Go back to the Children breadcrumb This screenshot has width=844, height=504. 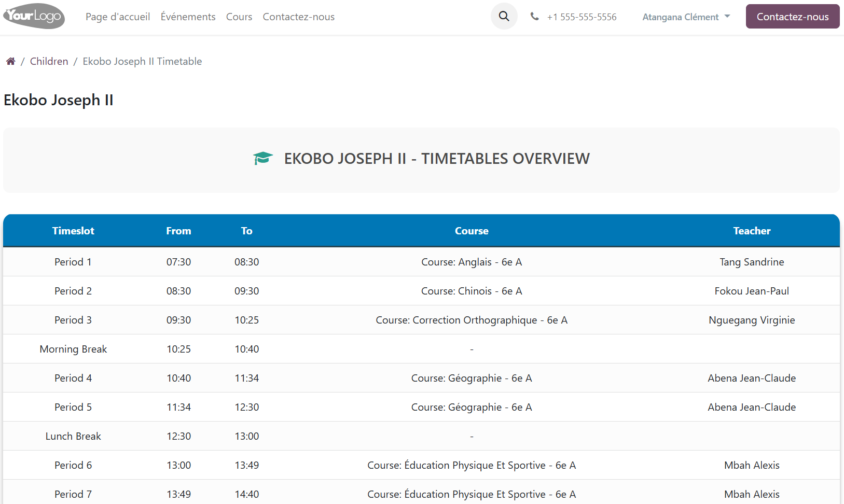[x=49, y=61]
